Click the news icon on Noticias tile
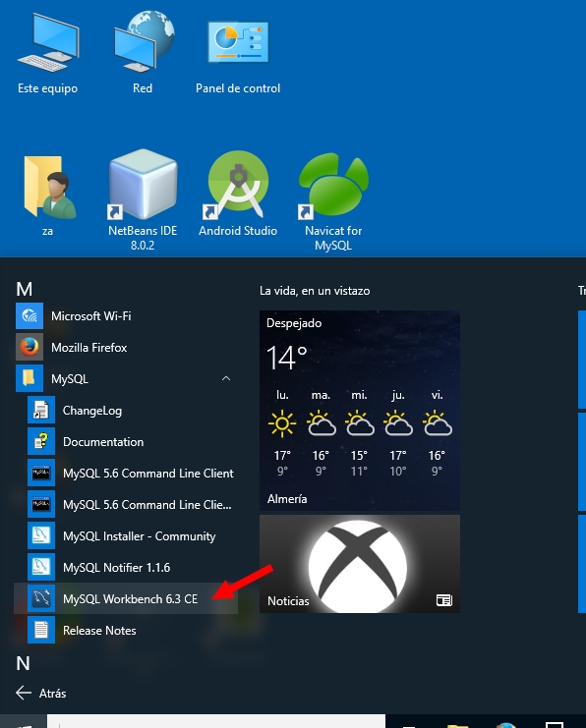 443,601
